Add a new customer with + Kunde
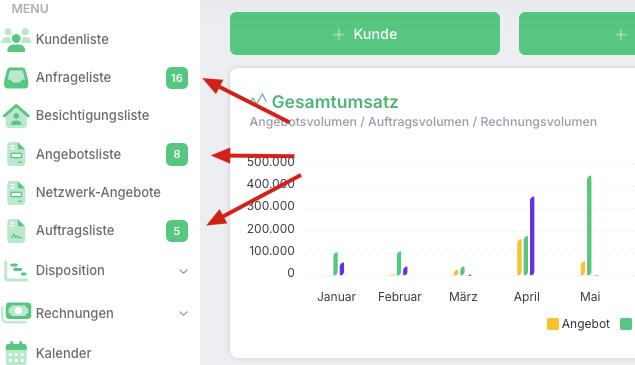The height and width of the screenshot is (365, 635). [365, 34]
